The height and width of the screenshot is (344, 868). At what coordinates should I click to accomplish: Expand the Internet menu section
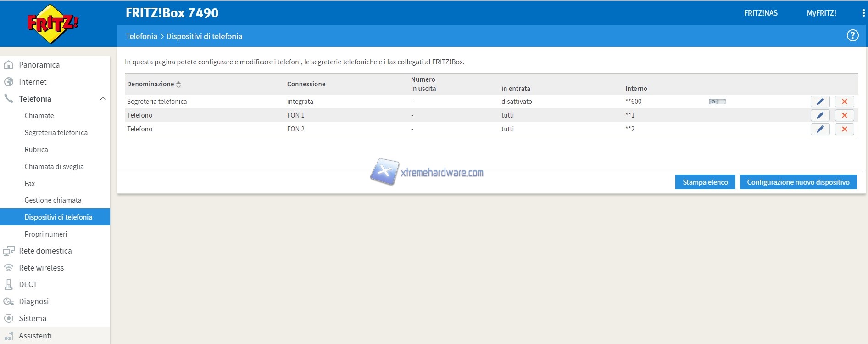pos(33,82)
